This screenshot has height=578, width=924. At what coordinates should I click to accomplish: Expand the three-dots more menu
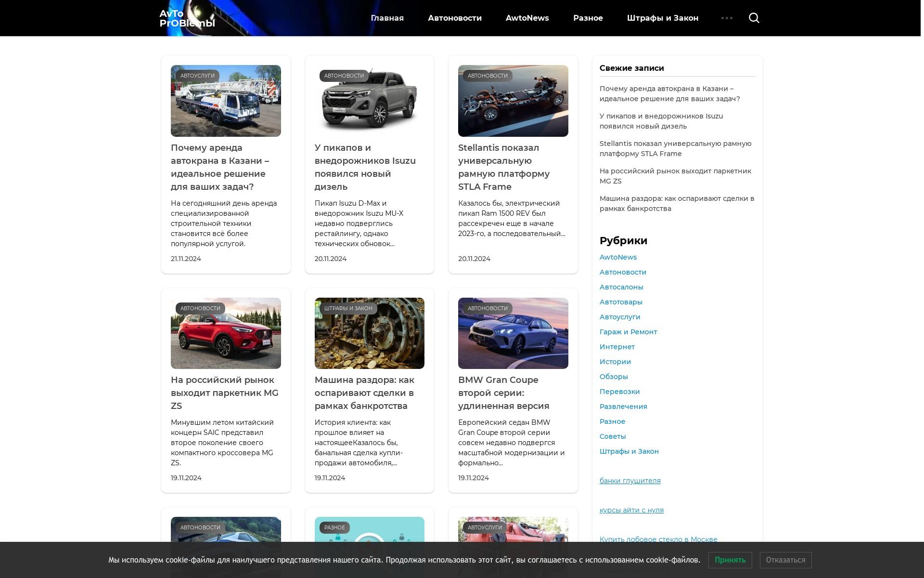pos(727,18)
